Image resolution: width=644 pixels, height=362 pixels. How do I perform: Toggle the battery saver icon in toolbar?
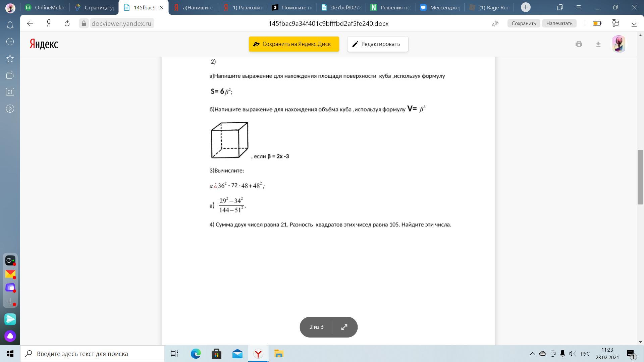pos(597,23)
